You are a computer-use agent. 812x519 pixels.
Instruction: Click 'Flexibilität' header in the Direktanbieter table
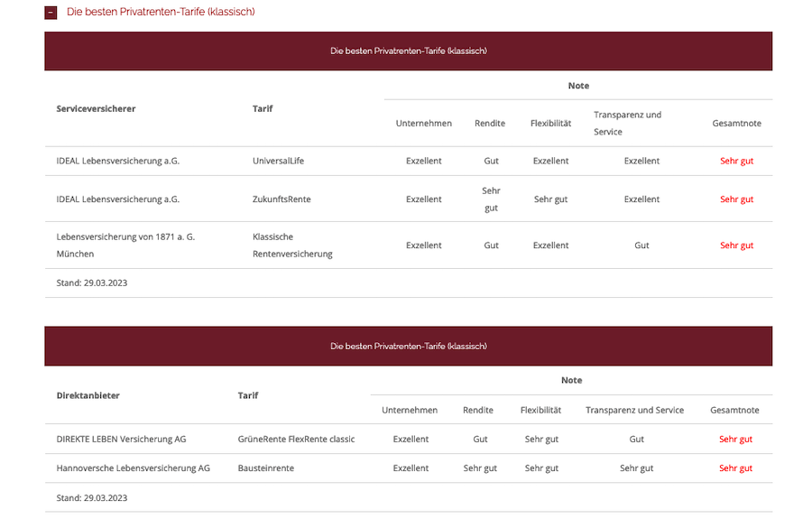(540, 410)
